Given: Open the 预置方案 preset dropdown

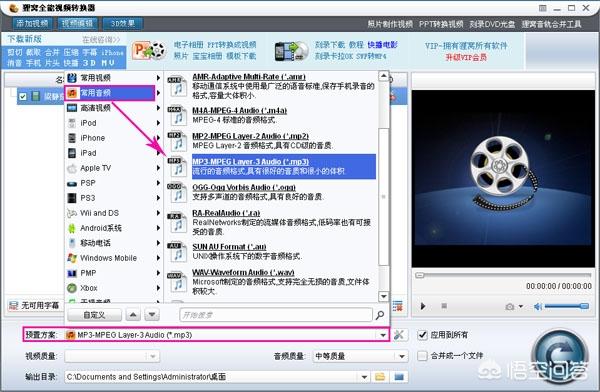Looking at the screenshot, I should (383, 335).
